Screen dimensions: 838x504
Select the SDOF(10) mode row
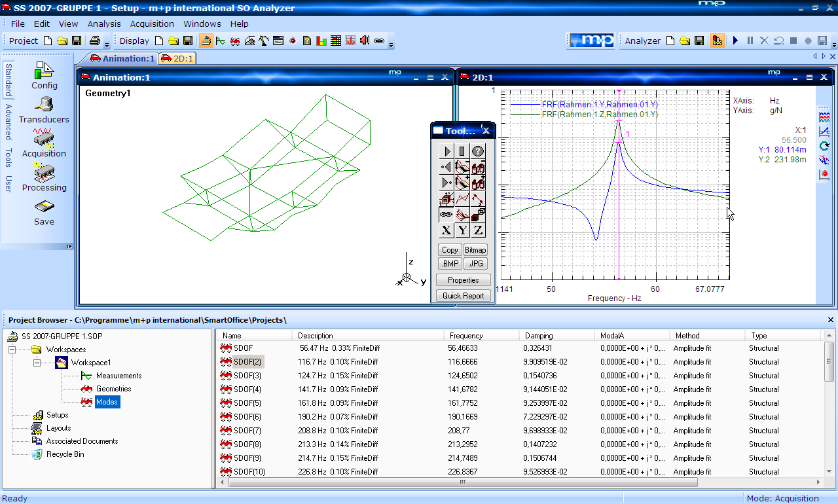pyautogui.click(x=520, y=472)
